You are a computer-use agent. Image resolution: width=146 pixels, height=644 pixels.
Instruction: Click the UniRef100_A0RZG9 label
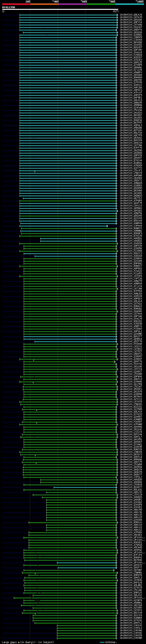click(x=131, y=256)
